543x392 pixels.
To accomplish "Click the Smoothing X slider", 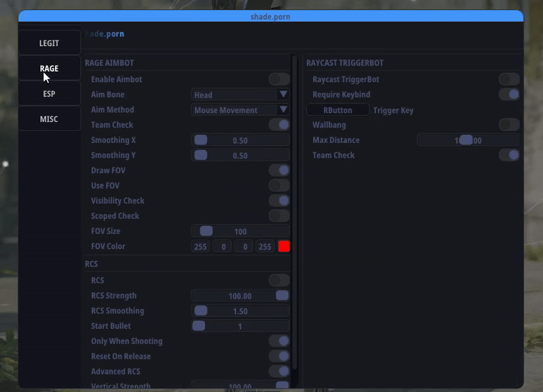I will [240, 140].
